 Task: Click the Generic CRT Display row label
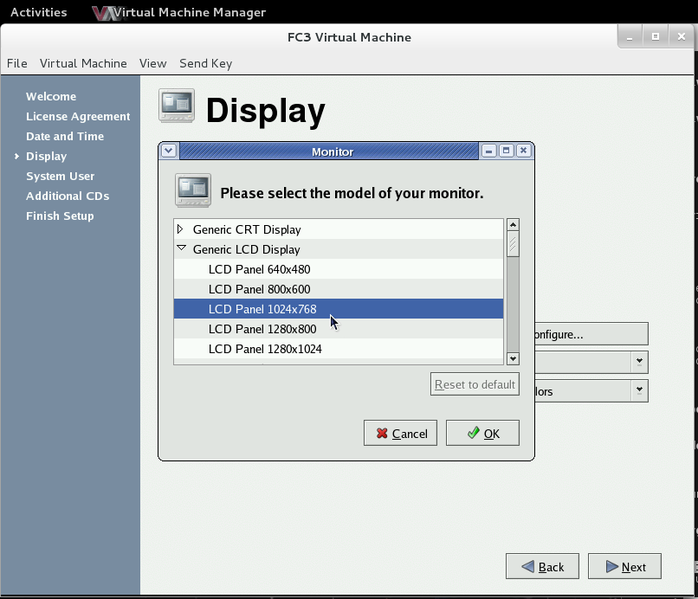point(247,230)
